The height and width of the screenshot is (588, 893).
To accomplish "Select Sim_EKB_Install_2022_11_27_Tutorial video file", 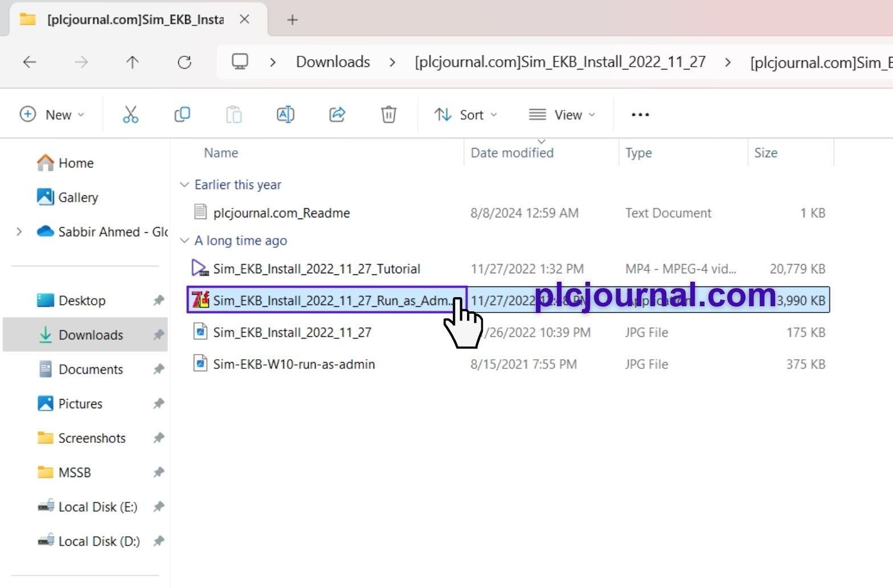I will [317, 269].
